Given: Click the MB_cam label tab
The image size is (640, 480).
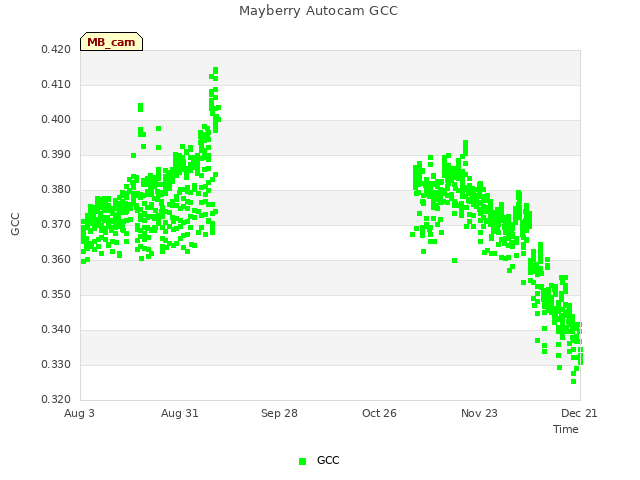Looking at the screenshot, I should pos(111,42).
